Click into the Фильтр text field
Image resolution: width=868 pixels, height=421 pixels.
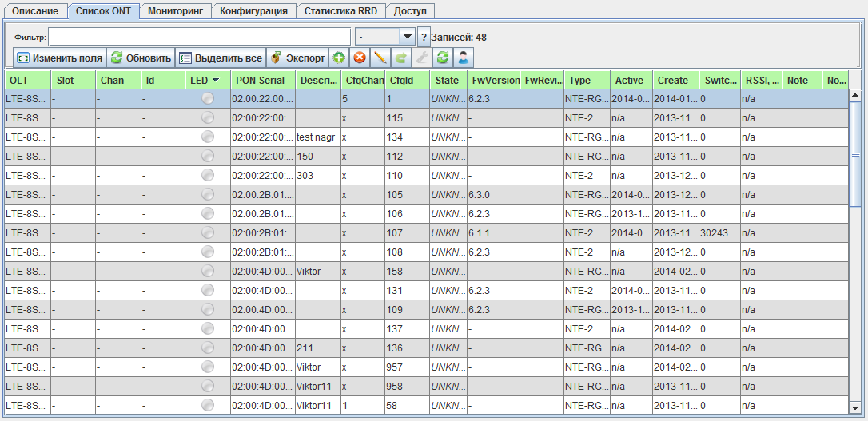[200, 37]
